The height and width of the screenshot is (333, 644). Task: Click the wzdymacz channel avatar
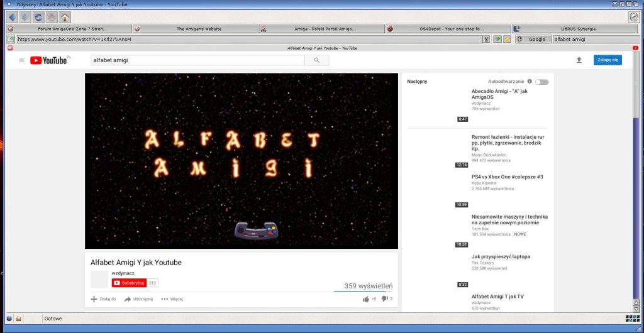(x=99, y=279)
